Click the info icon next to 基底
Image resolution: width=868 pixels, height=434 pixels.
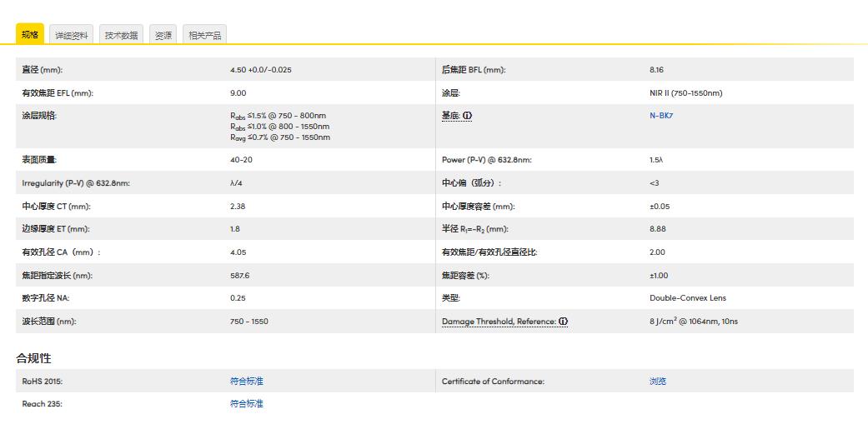468,116
